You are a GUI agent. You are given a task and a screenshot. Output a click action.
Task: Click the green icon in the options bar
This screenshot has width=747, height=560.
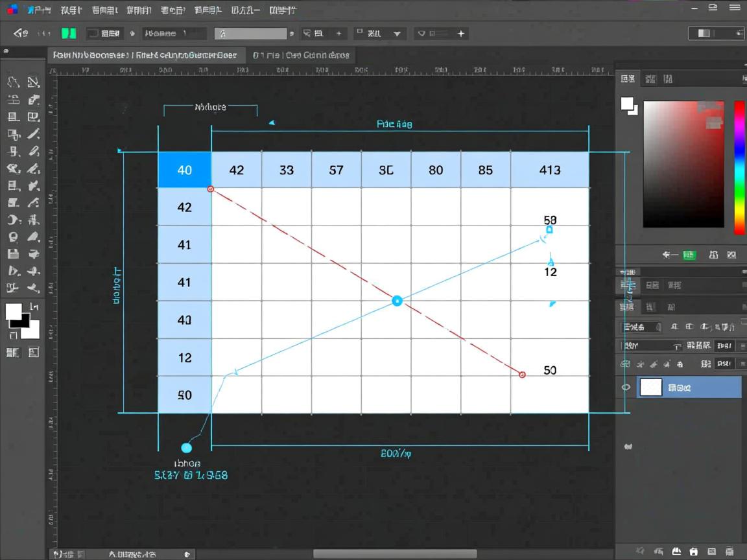[69, 33]
